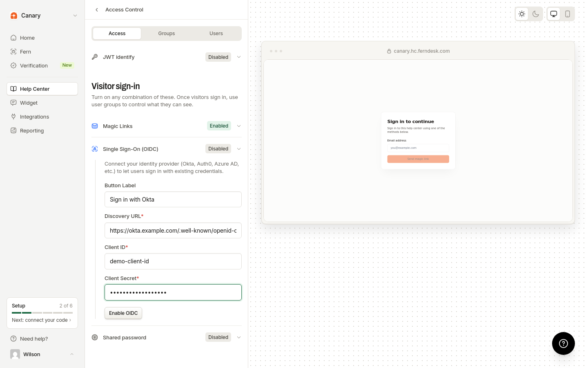Click the Shared password Disabled badge
Image resolution: width=588 pixels, height=368 pixels.
(x=218, y=337)
